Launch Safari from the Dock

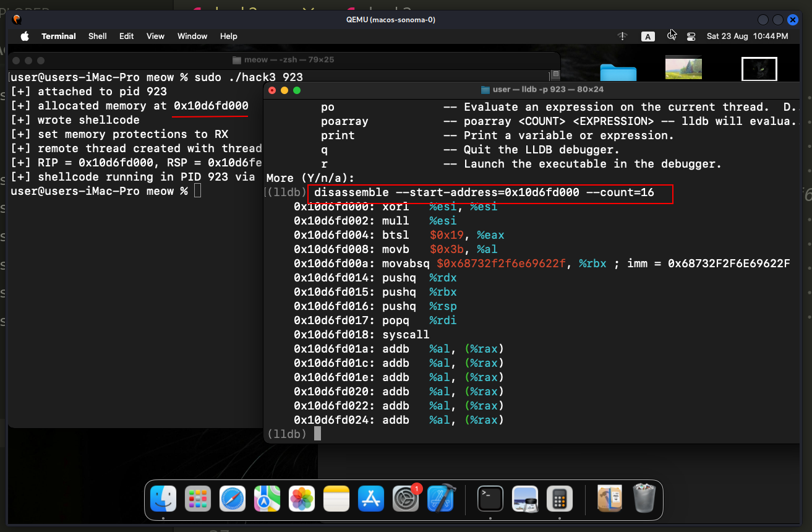pyautogui.click(x=233, y=499)
